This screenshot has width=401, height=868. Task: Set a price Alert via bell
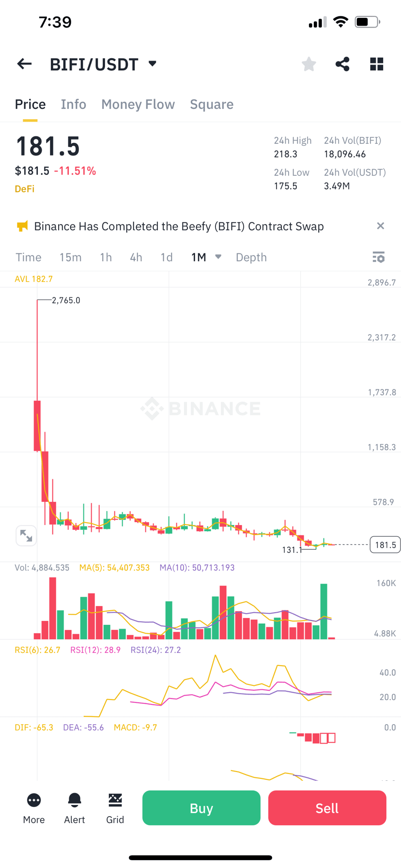click(x=75, y=807)
